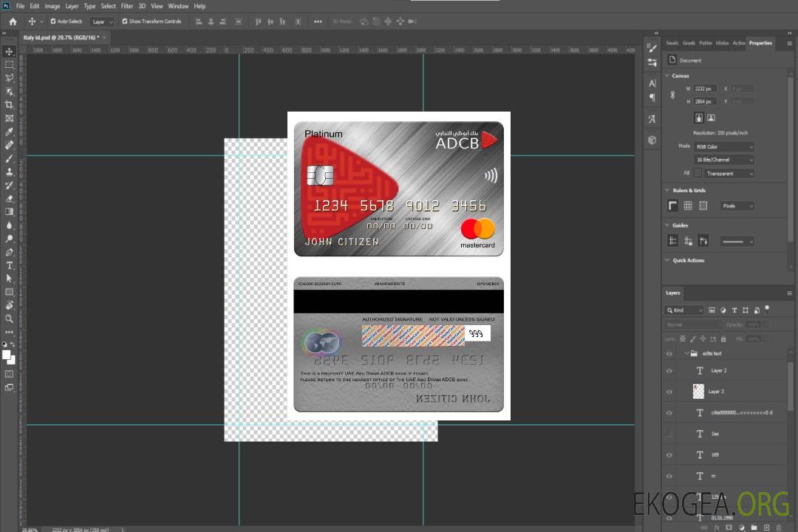Toggle the layer filter on/off switch

(x=767, y=309)
